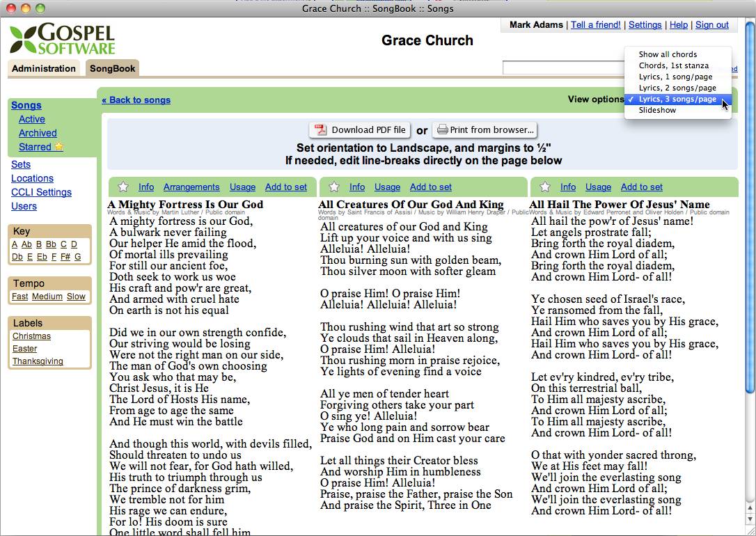
Task: Open Info for All Creatures Of Our God And King
Action: [x=357, y=187]
